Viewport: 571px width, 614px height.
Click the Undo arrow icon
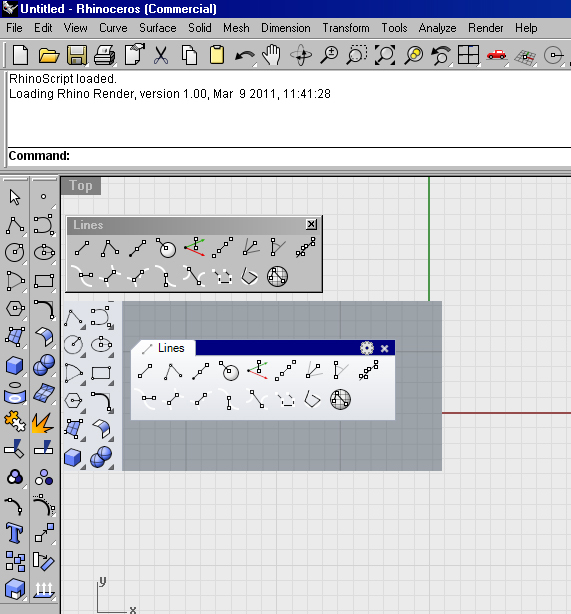(x=245, y=56)
